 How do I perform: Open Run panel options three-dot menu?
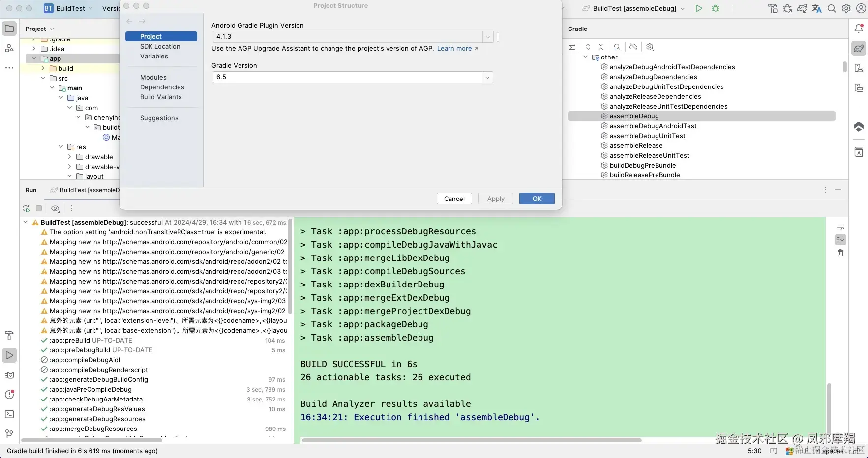point(825,190)
